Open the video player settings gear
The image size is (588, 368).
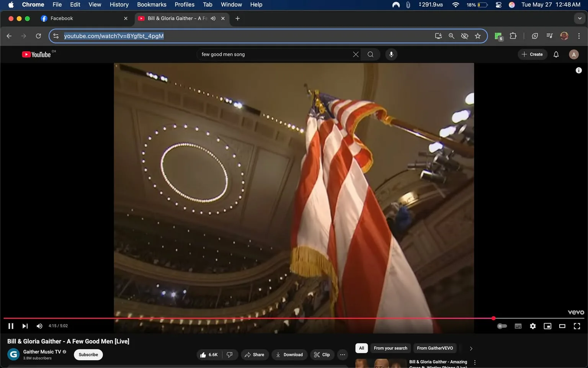pyautogui.click(x=532, y=326)
